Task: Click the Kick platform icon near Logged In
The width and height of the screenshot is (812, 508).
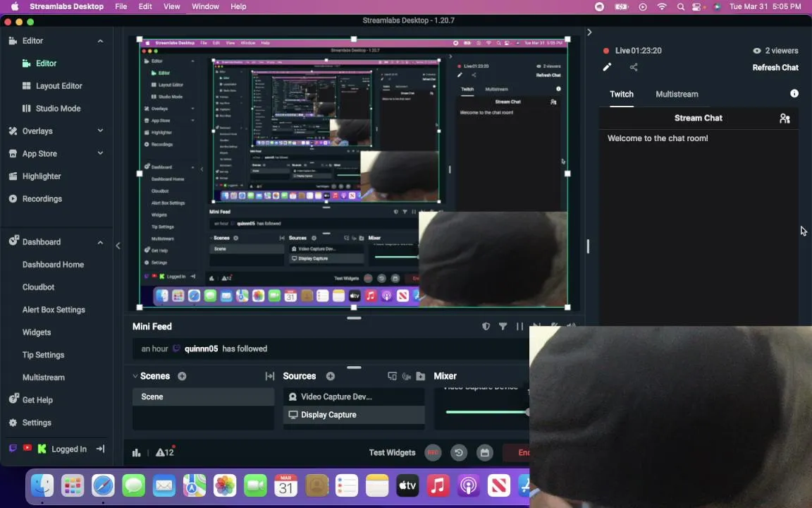Action: click(42, 449)
